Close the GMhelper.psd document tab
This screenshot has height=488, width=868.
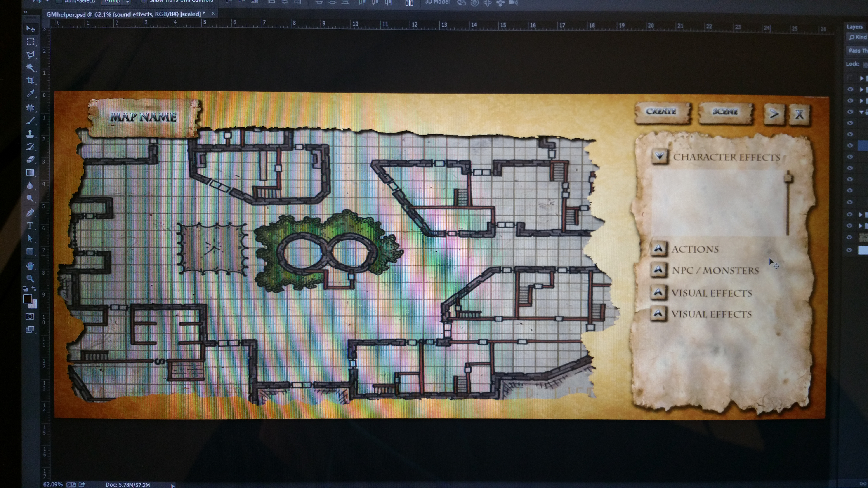pyautogui.click(x=213, y=14)
